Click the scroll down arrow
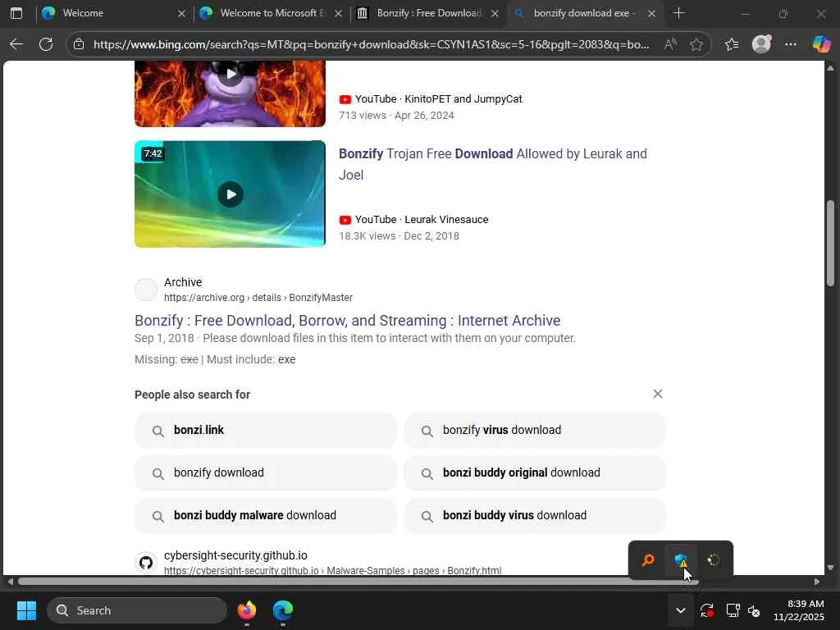The height and width of the screenshot is (630, 840). tap(830, 568)
